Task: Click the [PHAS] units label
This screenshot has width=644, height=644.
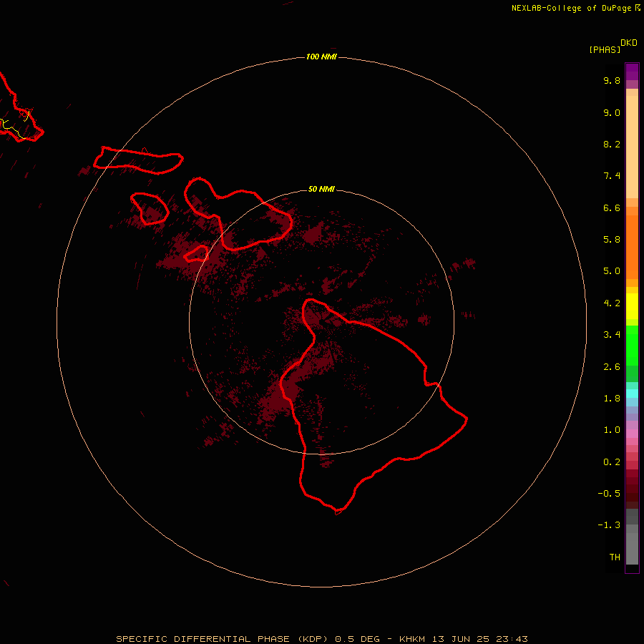Action: pyautogui.click(x=605, y=49)
